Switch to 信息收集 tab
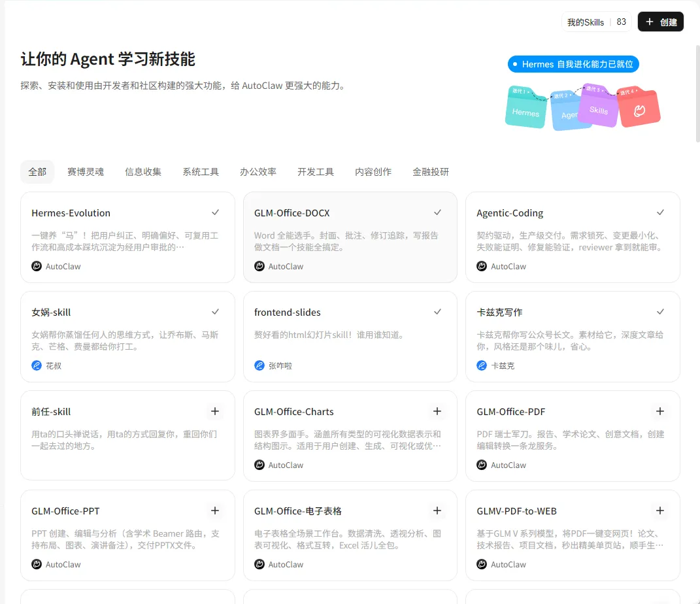The width and height of the screenshot is (700, 604). (x=143, y=172)
